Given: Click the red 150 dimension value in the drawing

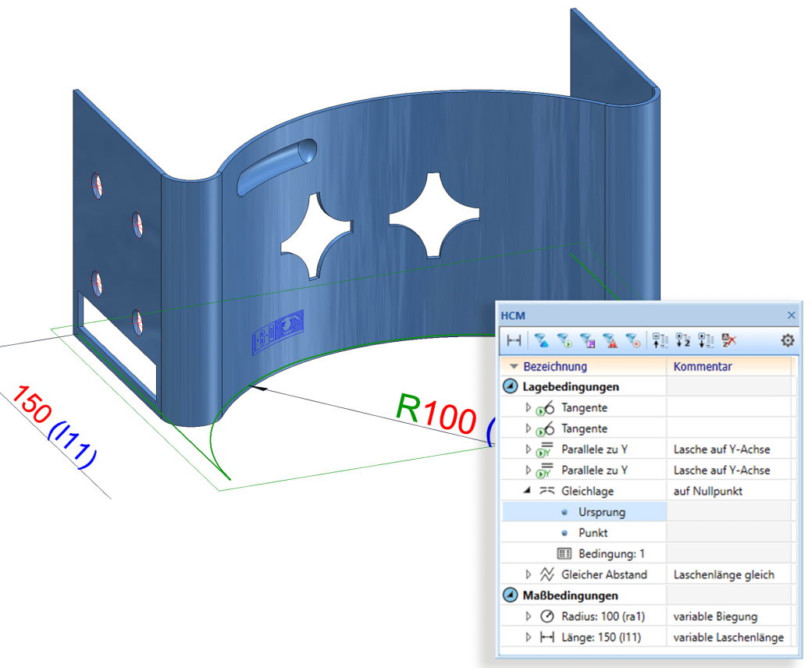Looking at the screenshot, I should coord(32,405).
